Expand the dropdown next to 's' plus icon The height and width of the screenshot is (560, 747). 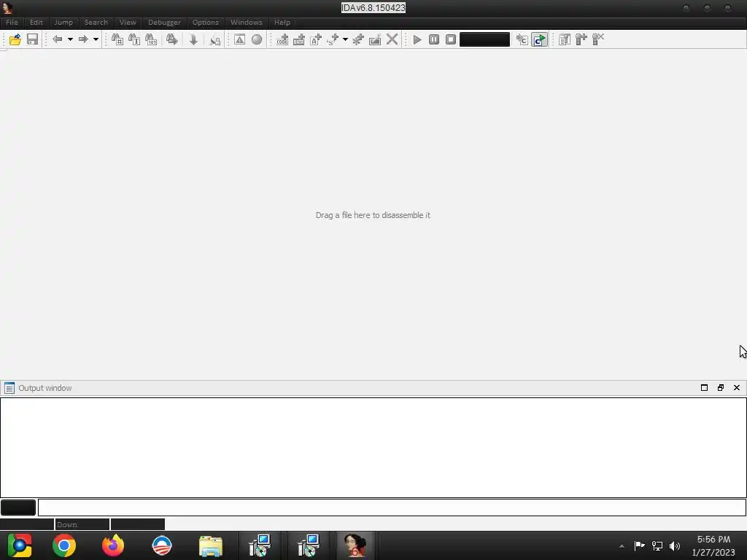(x=345, y=39)
